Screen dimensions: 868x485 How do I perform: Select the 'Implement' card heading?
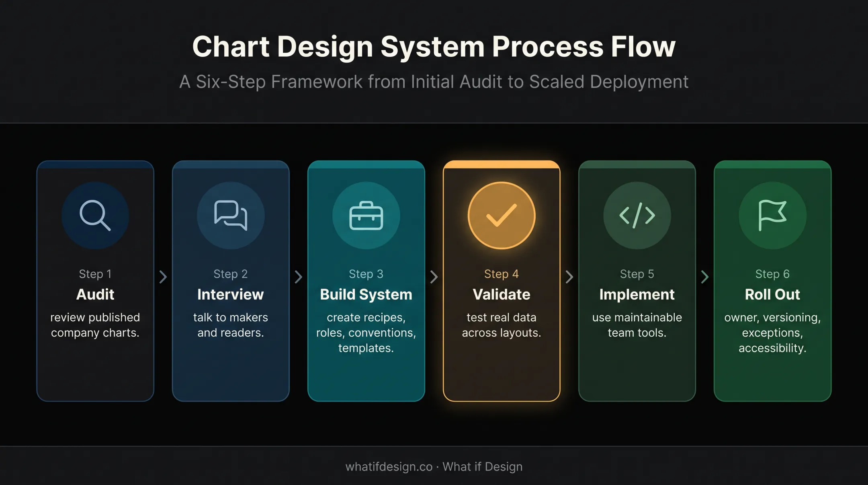637,295
